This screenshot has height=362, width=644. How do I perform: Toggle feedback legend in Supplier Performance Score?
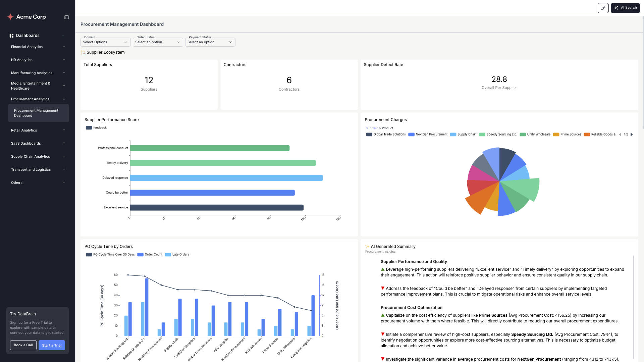[96, 128]
